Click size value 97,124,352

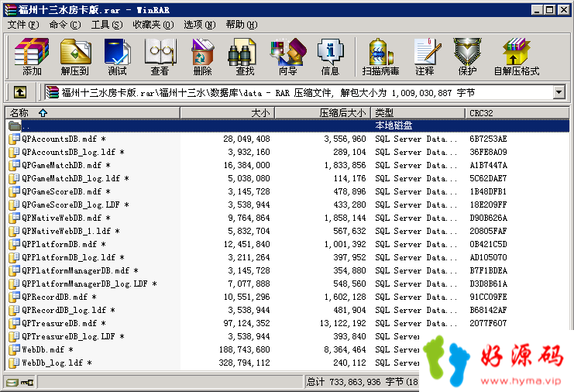pos(247,323)
